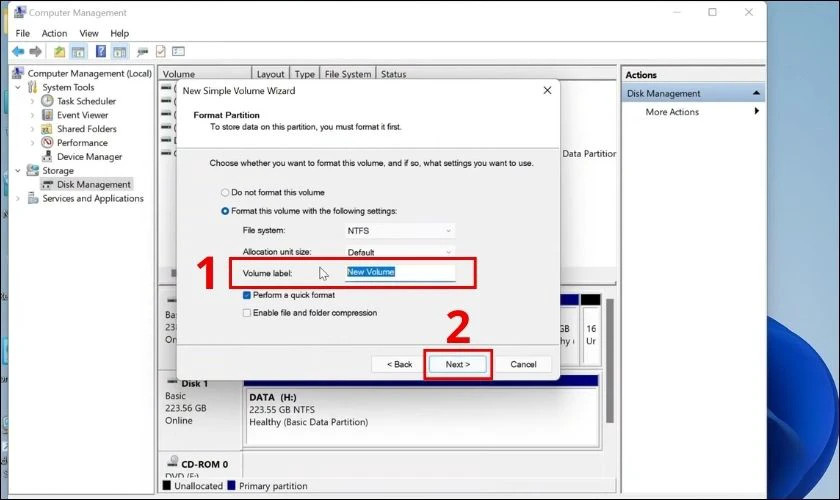
Task: Click the Cancel button in wizard
Action: click(523, 364)
